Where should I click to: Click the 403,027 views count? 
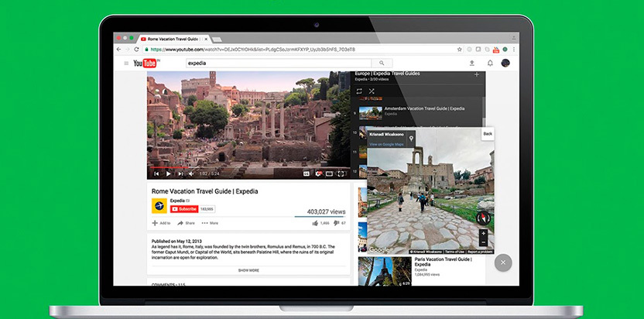[x=326, y=211]
